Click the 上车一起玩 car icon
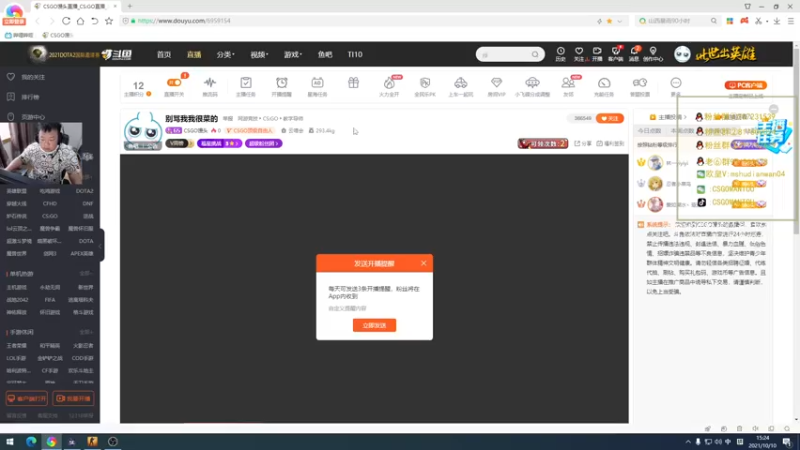 coord(461,83)
